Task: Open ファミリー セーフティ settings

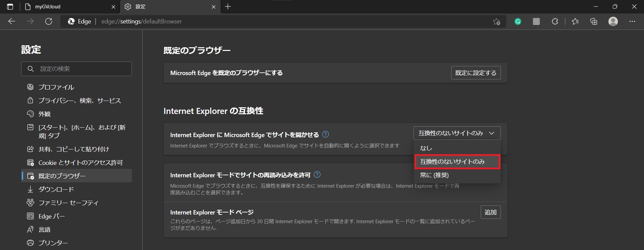Action: [76, 203]
